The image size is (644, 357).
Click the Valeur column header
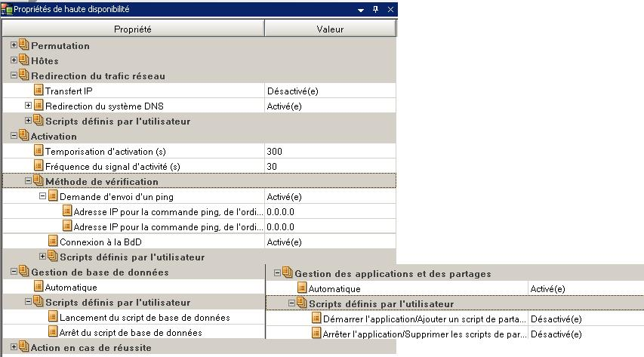tap(330, 29)
